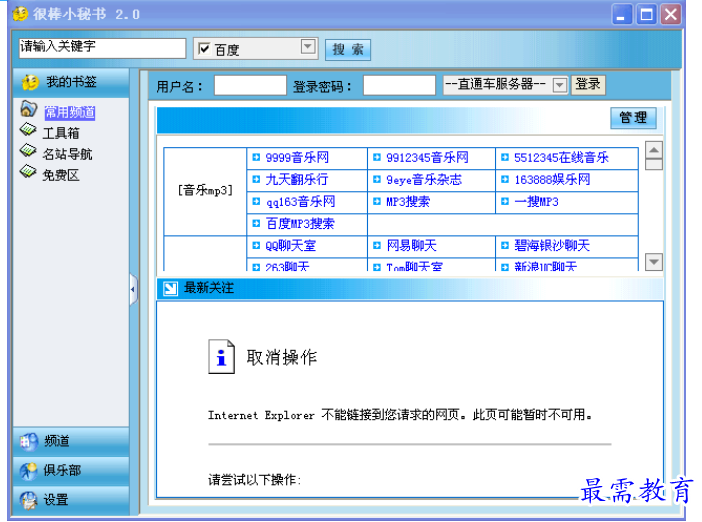Open the 九天翻乐行 link
Viewport: 702px width, 522px height.
(x=297, y=180)
